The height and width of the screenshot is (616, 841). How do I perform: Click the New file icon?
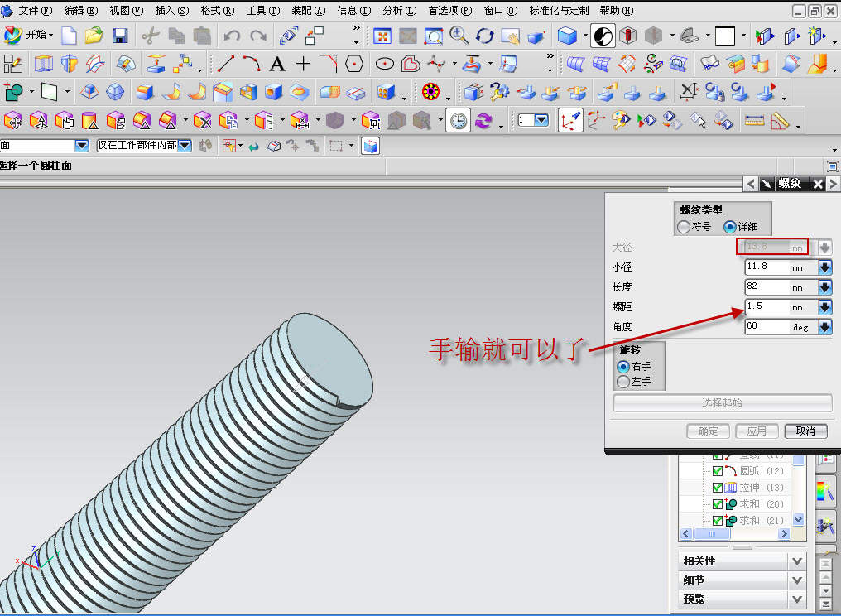[69, 36]
